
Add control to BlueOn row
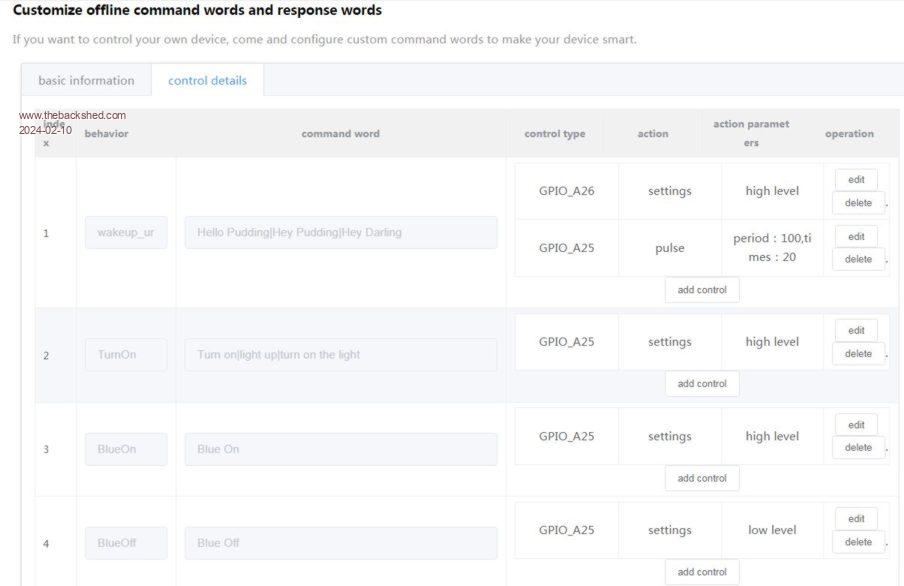[702, 478]
